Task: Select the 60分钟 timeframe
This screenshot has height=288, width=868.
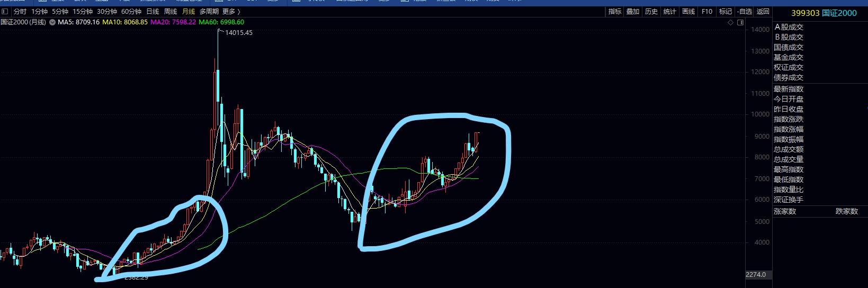Action: tap(131, 11)
